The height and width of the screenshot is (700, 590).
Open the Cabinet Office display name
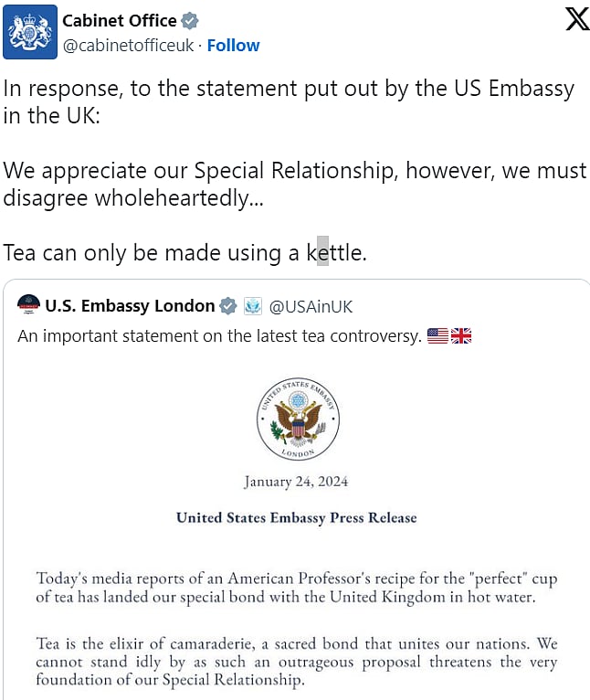coord(120,21)
